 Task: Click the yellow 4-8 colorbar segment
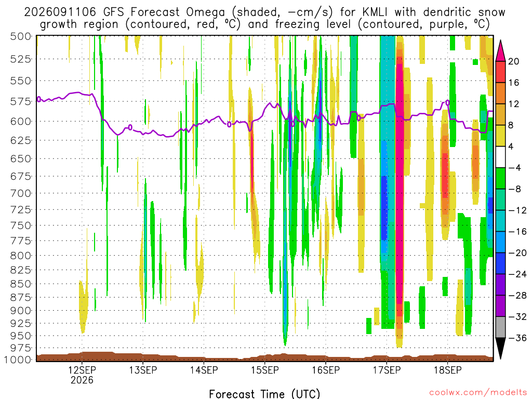[500, 136]
